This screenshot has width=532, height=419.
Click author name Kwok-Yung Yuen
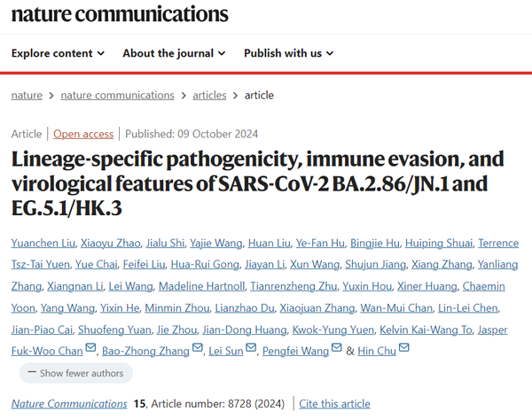333,330
